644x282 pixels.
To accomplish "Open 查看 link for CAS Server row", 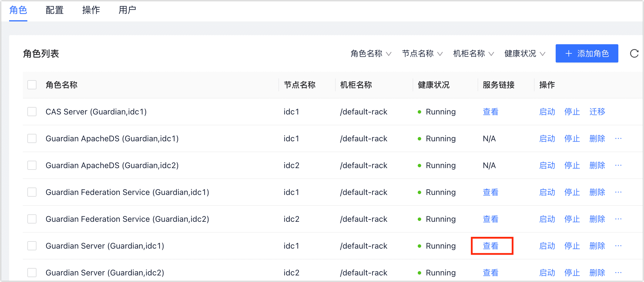I will pos(491,112).
